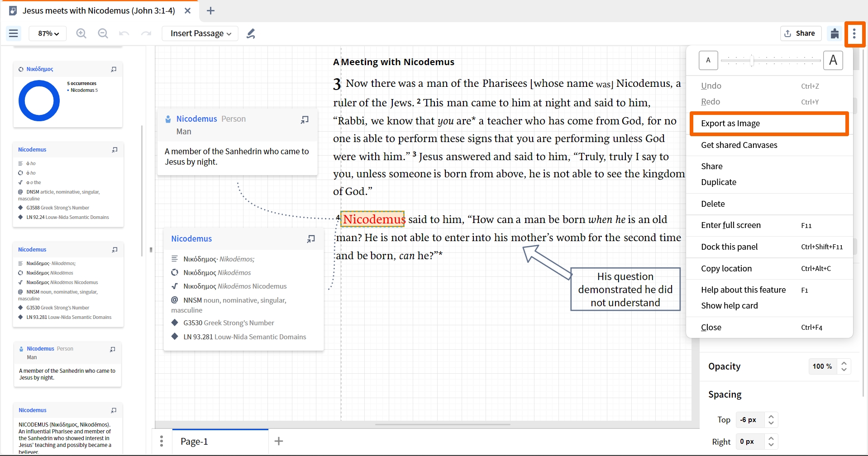This screenshot has height=456, width=868.
Task: Choose Copy location menu item
Action: [x=769, y=269]
